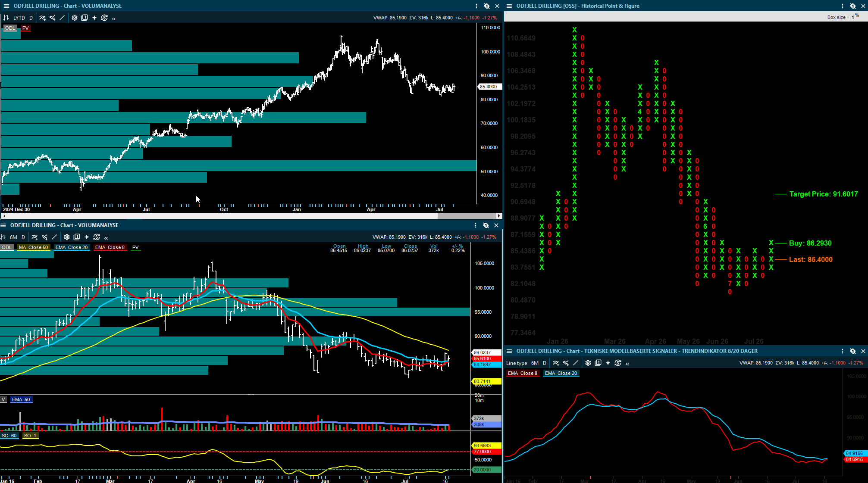Click Box size value in Point & Figure
This screenshot has height=483, width=868.
tap(852, 17)
